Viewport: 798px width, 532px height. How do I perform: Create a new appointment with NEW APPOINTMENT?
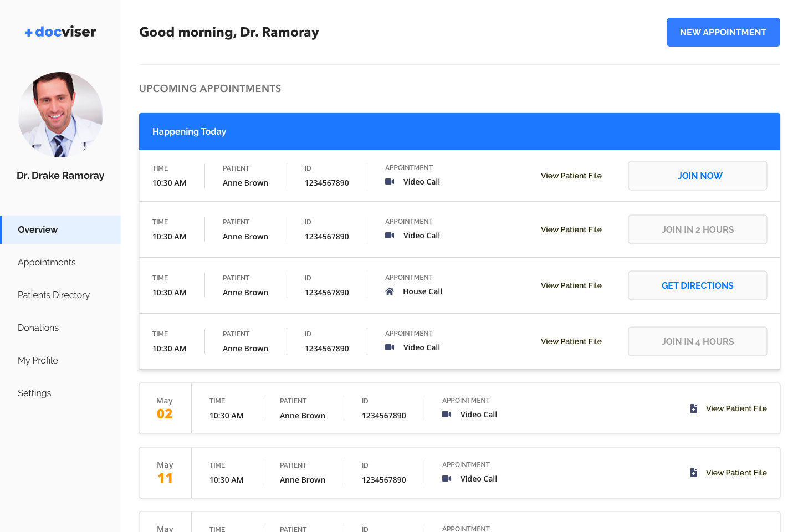pos(723,32)
